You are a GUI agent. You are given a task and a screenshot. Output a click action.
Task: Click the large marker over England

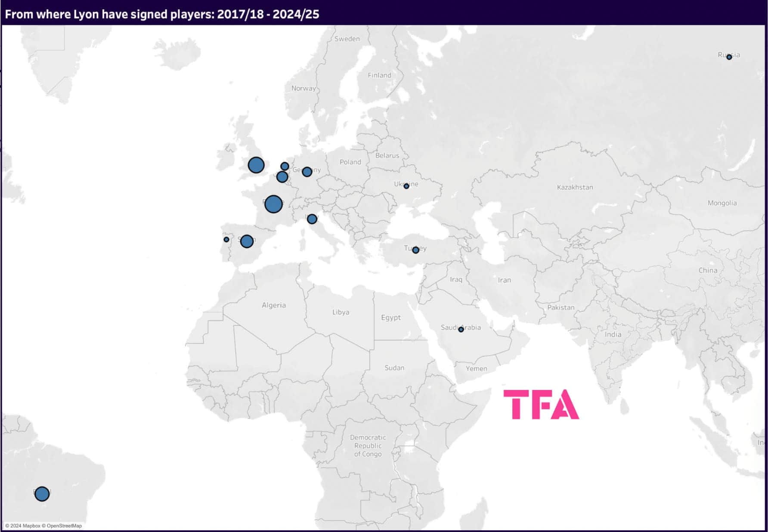pos(256,165)
